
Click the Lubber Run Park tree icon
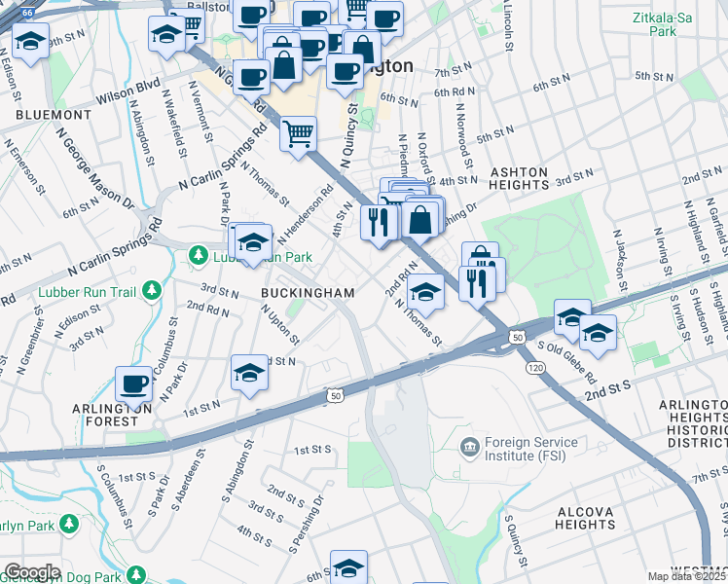(x=198, y=257)
